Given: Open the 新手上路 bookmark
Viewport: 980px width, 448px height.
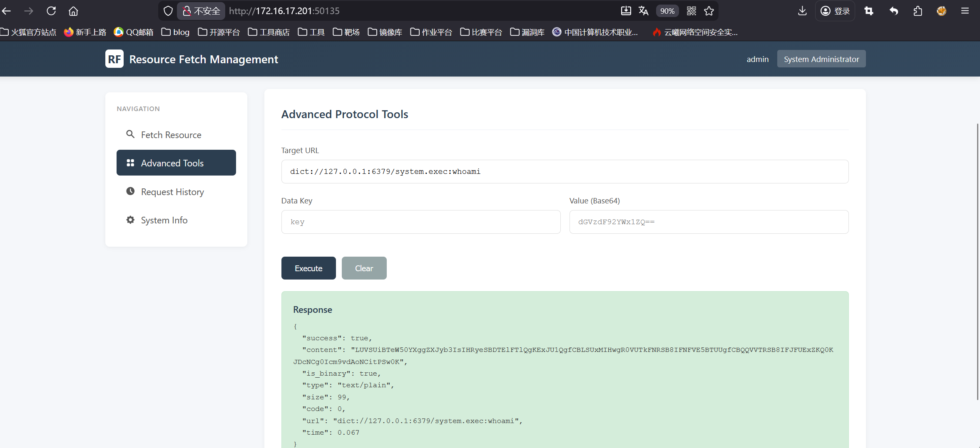Looking at the screenshot, I should (85, 32).
